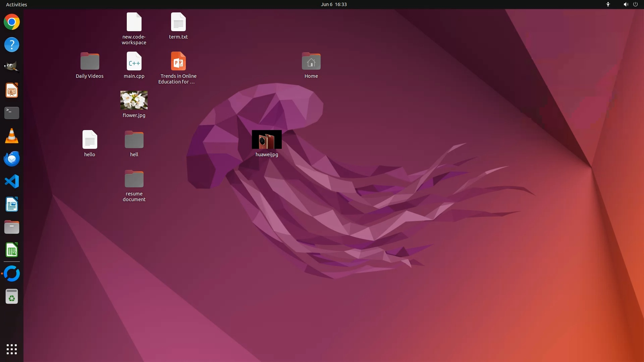644x362 pixels.
Task: Launch VLC media player
Action: pos(12,136)
